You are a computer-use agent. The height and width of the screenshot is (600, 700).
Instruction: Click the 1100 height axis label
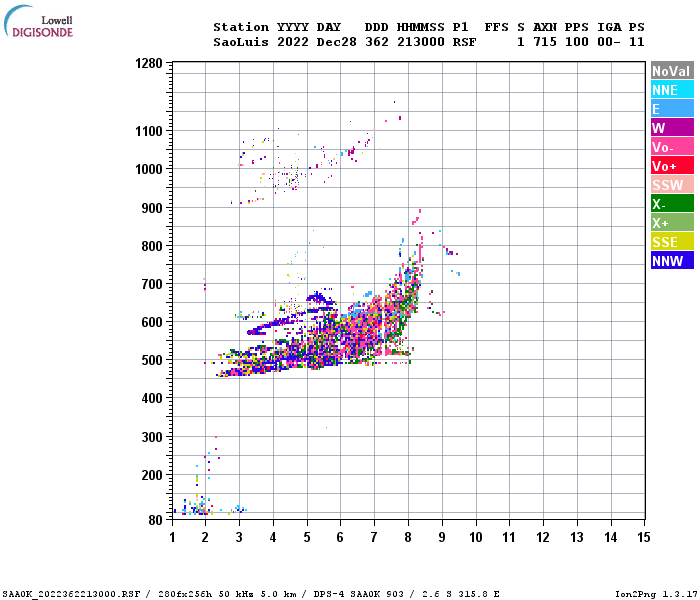(x=149, y=131)
